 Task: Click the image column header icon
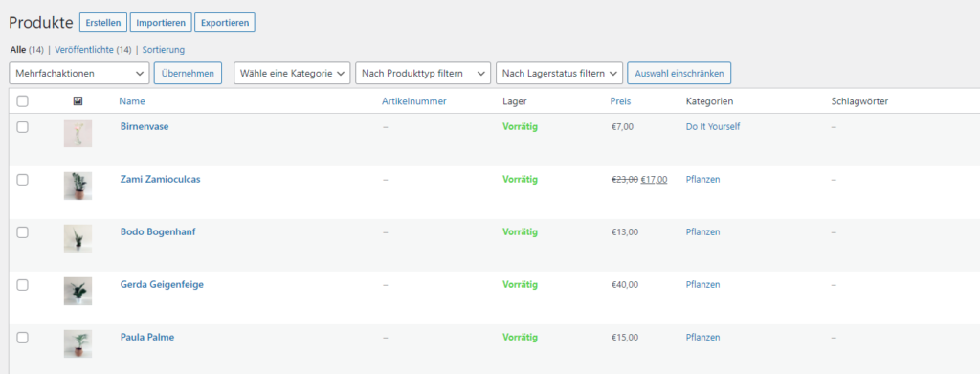pos(78,101)
